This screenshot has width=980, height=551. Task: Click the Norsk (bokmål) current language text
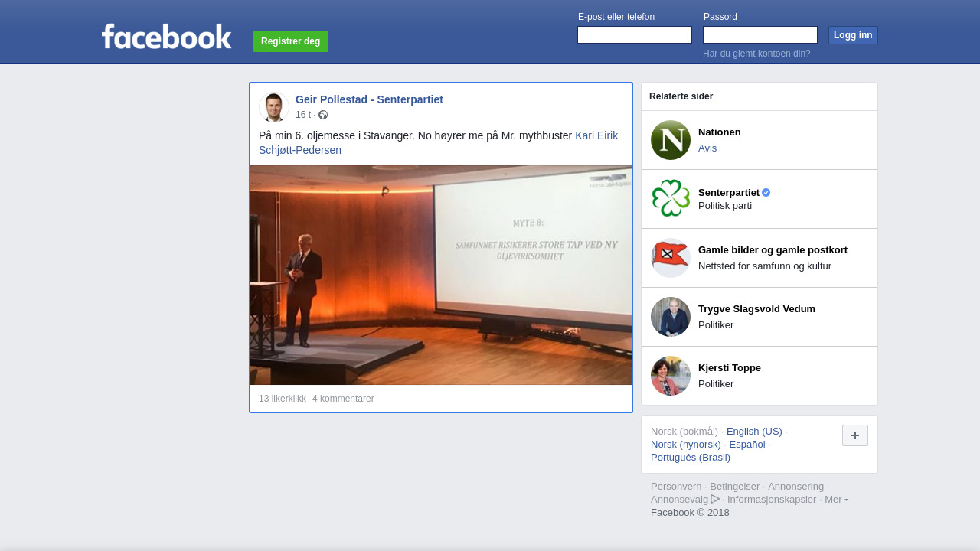(x=684, y=432)
